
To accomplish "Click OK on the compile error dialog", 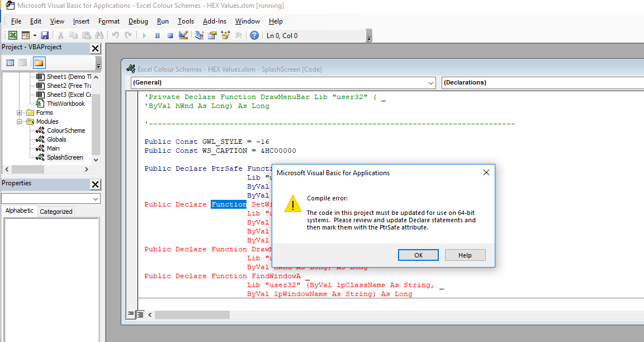I will tap(418, 255).
